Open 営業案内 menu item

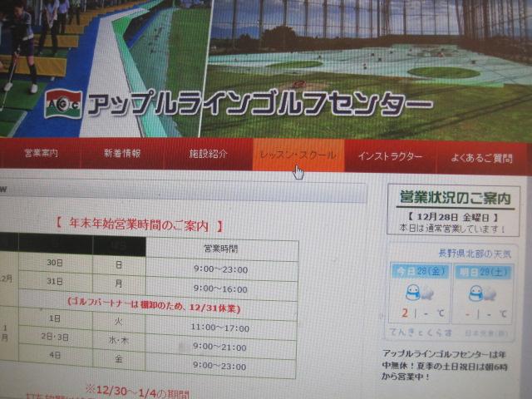42,153
